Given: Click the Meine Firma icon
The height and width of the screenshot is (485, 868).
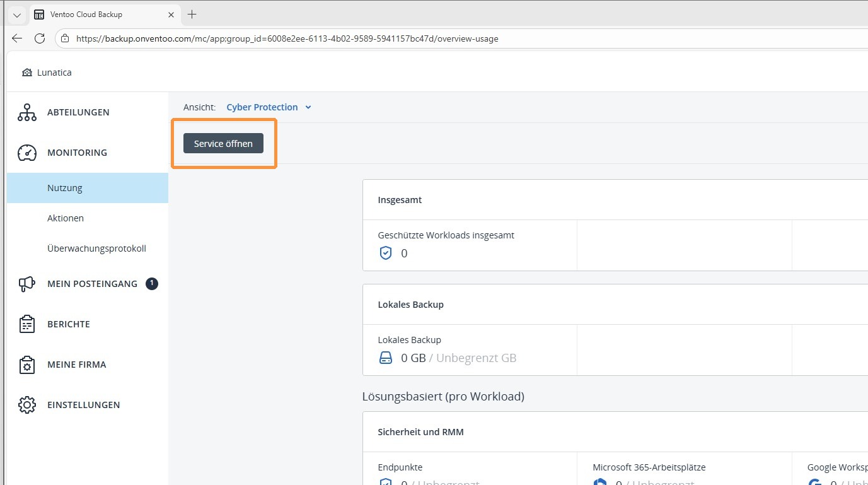Looking at the screenshot, I should click(27, 365).
